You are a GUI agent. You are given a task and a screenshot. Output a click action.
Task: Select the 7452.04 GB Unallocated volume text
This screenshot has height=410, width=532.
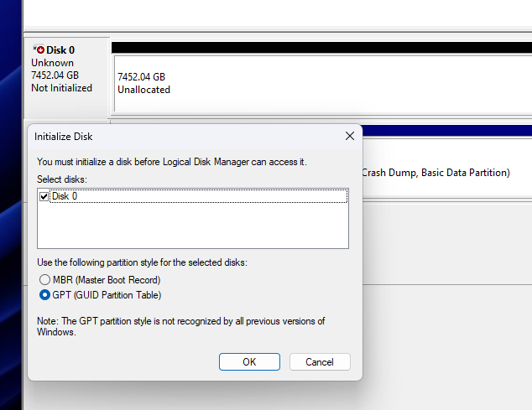(x=143, y=83)
